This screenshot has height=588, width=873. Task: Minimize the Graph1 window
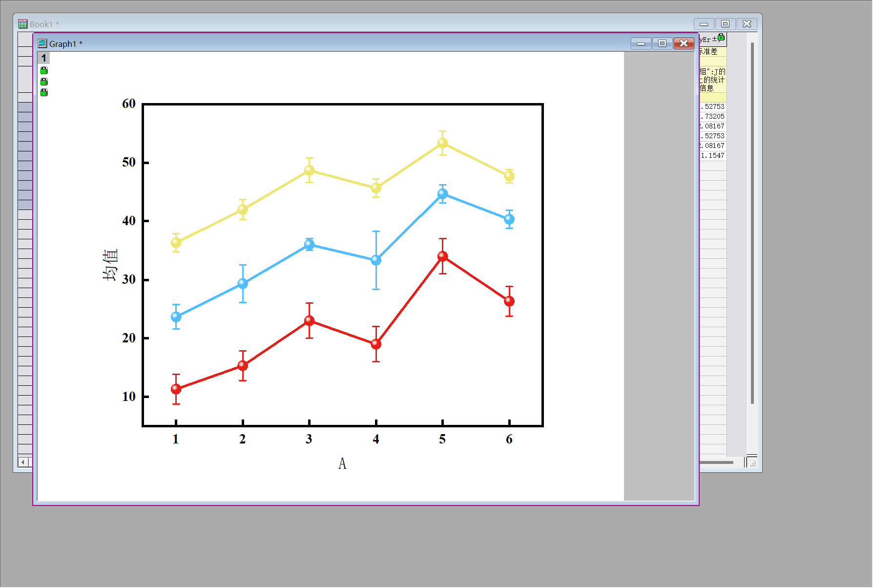pos(641,43)
